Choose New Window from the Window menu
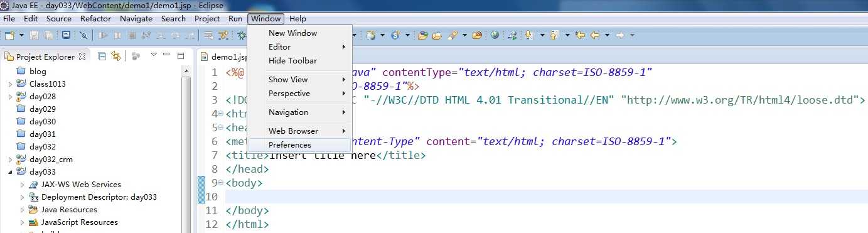 point(299,33)
